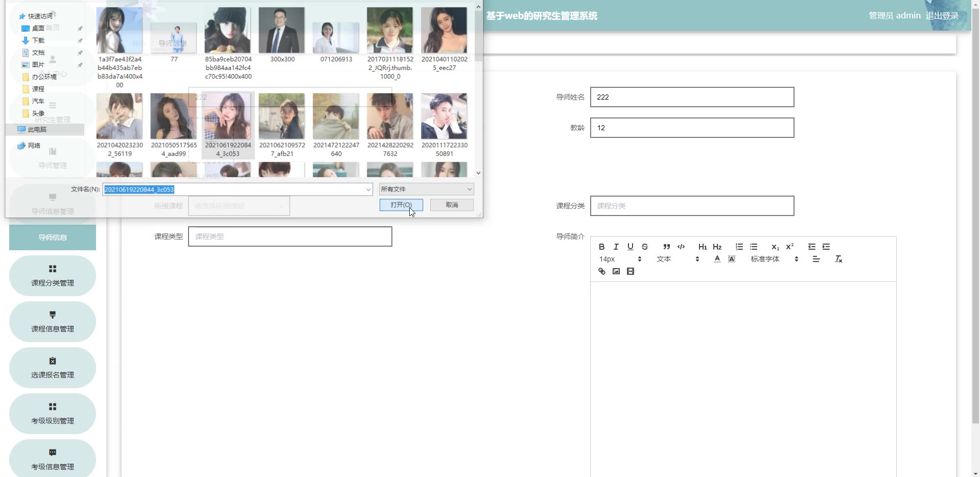Select thumbnail 20210621095727_afb21
Image resolution: width=980 pixels, height=477 pixels.
[282, 125]
